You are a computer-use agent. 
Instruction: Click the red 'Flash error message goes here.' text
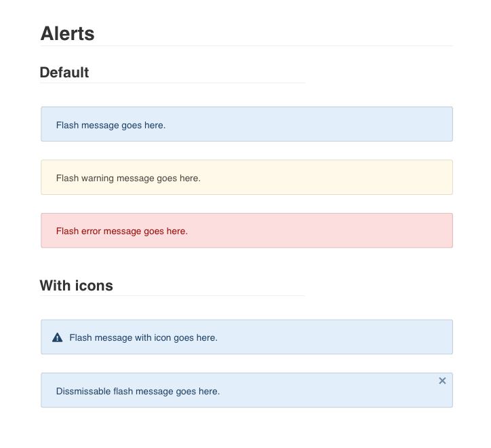pos(121,231)
